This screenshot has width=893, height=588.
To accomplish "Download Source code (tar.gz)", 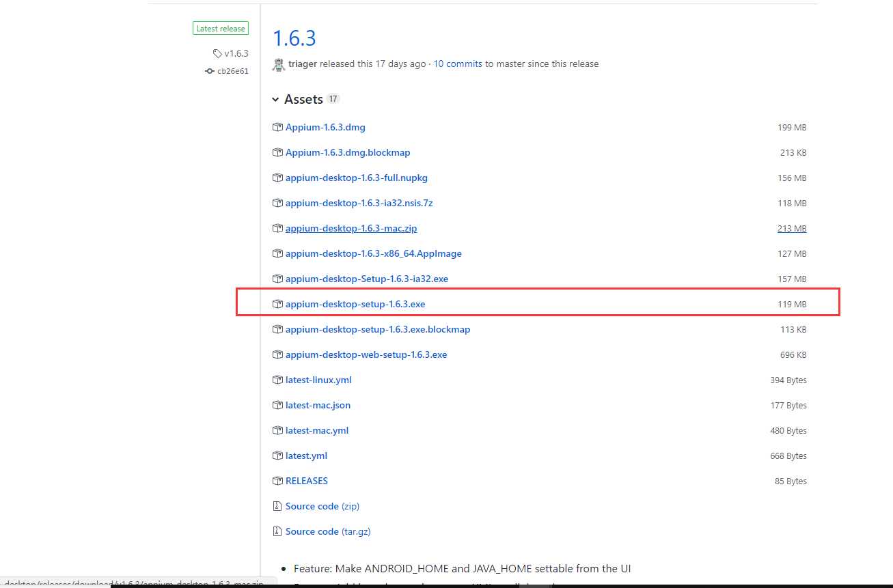I will [328, 532].
